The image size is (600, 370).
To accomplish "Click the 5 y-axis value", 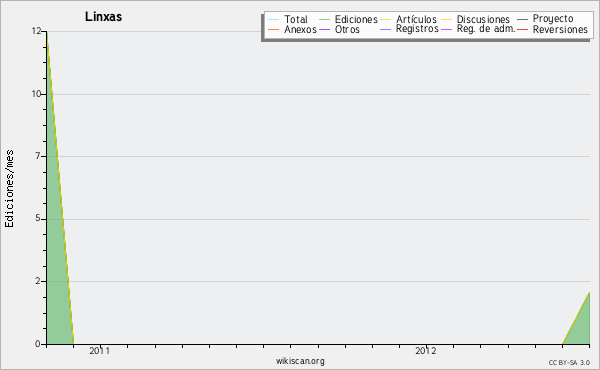I will pos(38,218).
